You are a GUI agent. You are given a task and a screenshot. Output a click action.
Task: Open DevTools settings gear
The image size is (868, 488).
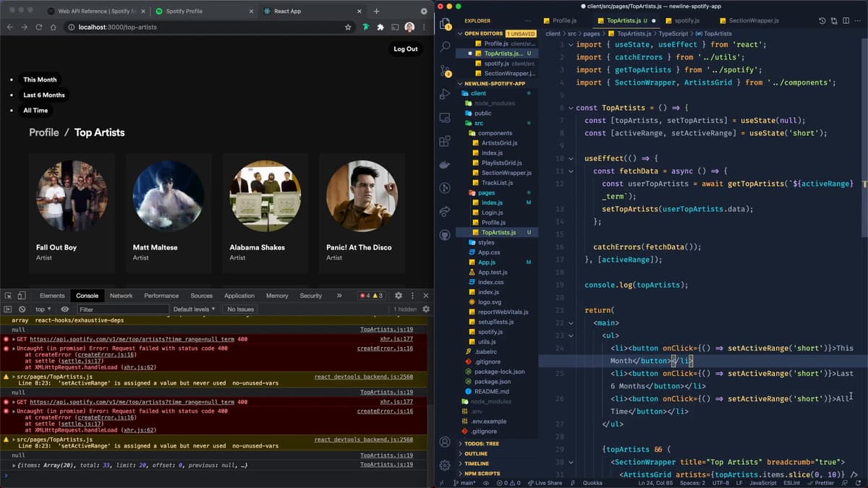[399, 296]
